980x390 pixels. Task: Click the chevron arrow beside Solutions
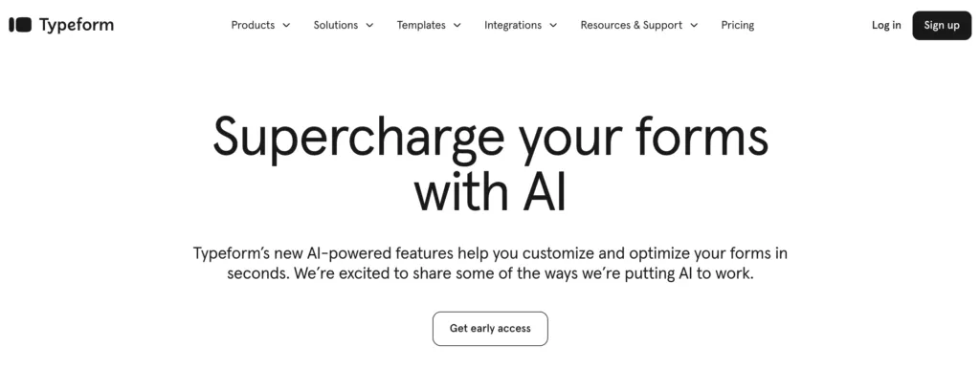(x=369, y=26)
